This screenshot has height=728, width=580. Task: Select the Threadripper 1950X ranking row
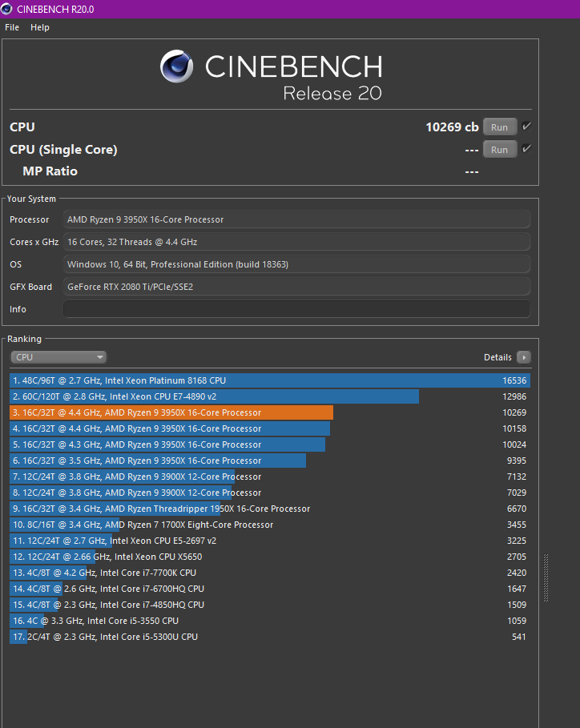(270, 509)
